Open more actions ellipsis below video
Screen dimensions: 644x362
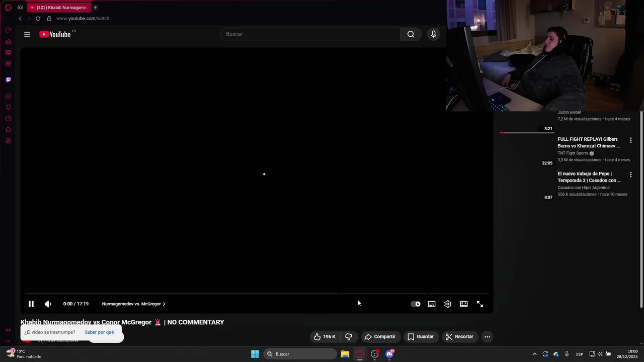[487, 337]
